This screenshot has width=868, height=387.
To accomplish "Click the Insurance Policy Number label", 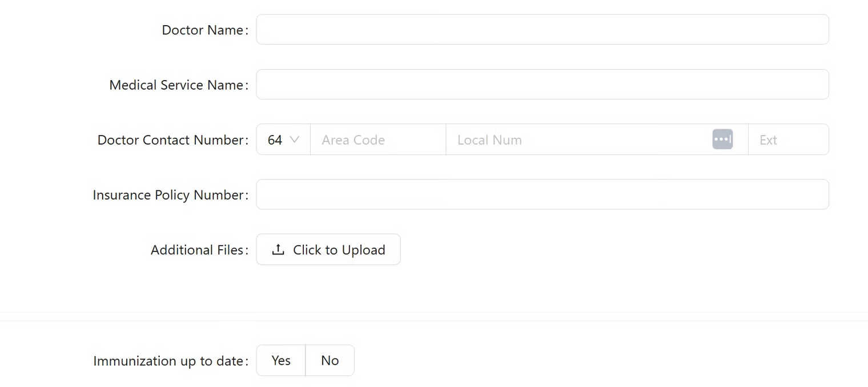I will click(168, 195).
